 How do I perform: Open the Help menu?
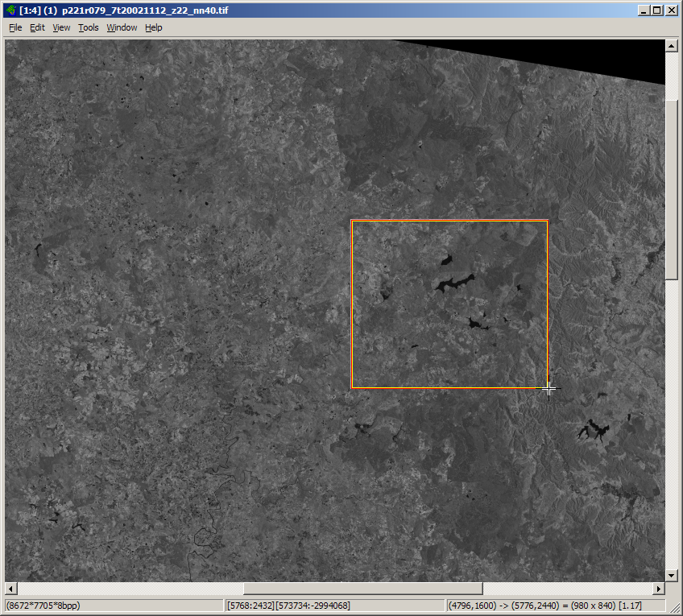pos(153,27)
